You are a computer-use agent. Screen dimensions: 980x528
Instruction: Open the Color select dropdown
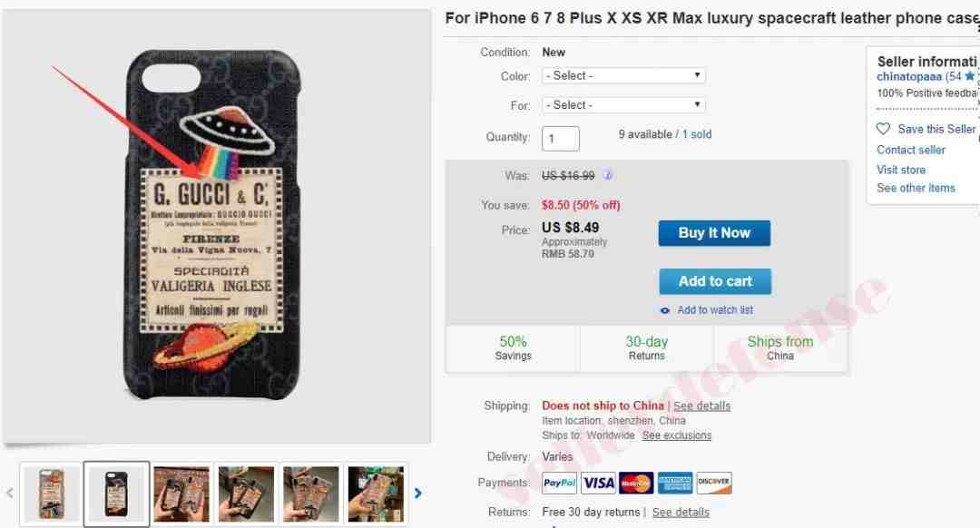623,75
